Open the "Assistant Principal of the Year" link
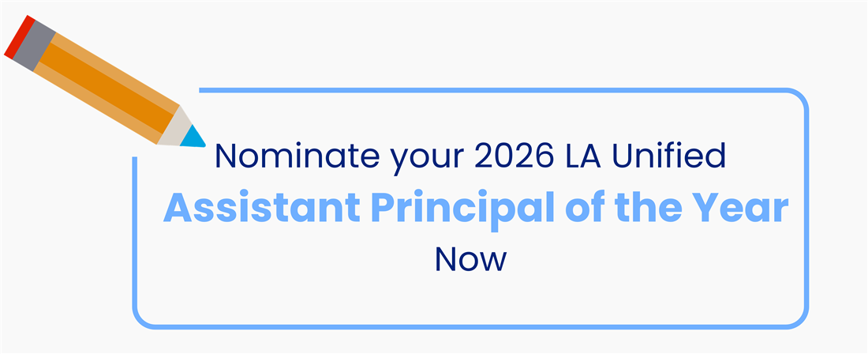 click(x=477, y=207)
